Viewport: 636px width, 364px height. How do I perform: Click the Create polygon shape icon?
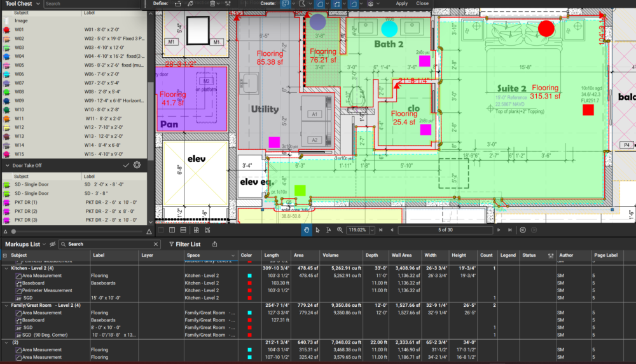point(302,4)
